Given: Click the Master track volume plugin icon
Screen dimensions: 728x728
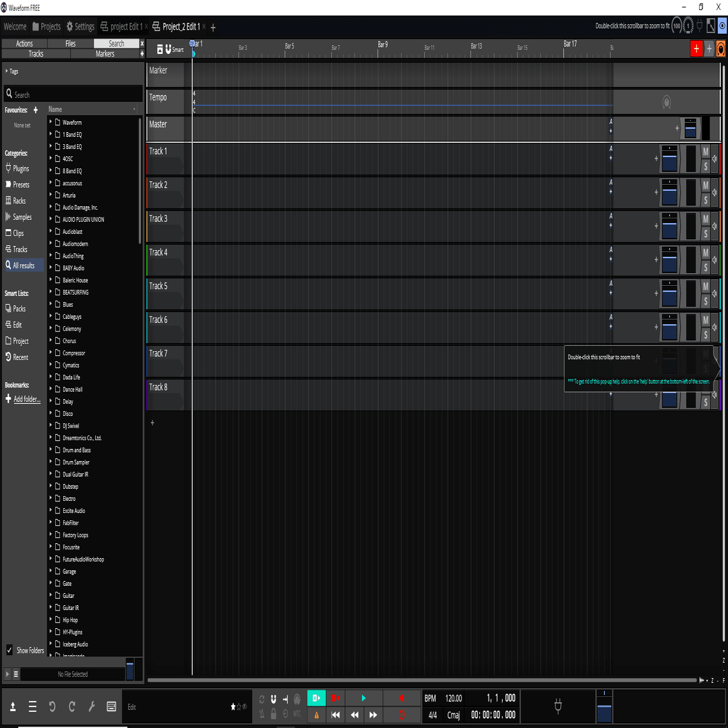Looking at the screenshot, I should pyautogui.click(x=690, y=128).
